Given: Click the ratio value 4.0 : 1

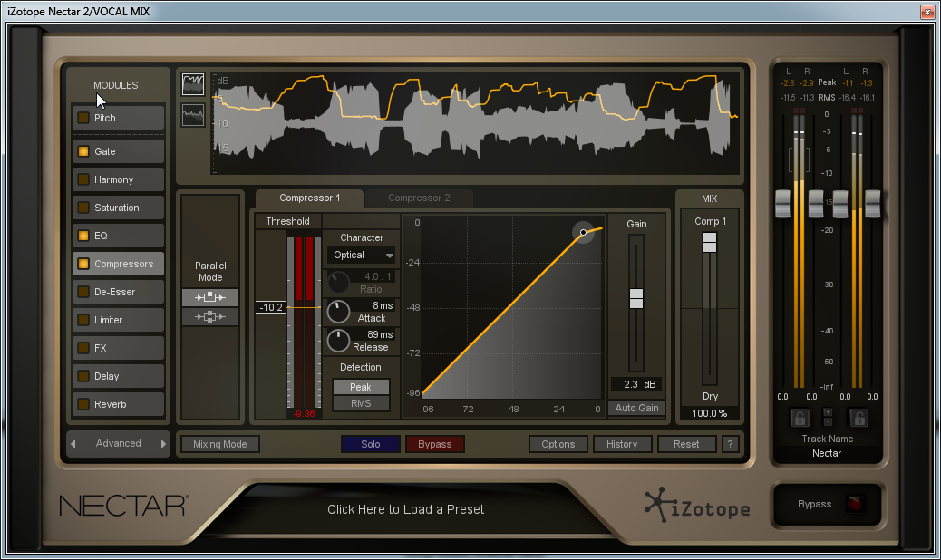Looking at the screenshot, I should (x=378, y=276).
